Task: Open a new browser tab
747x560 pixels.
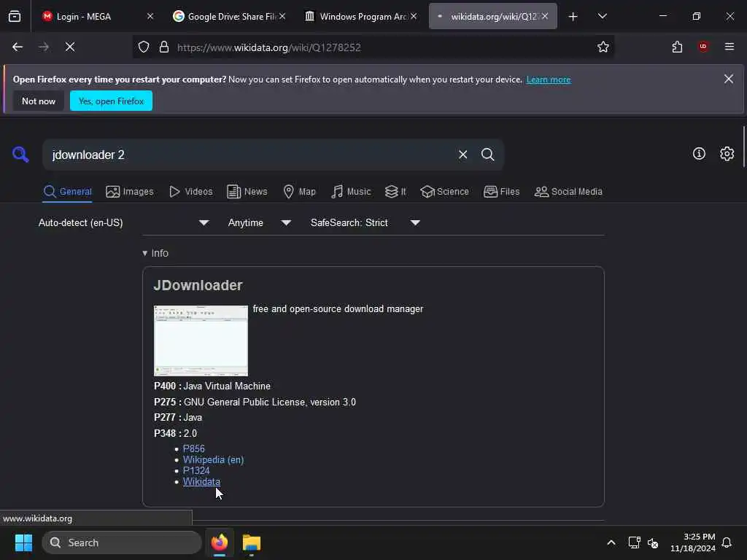Action: 573,17
